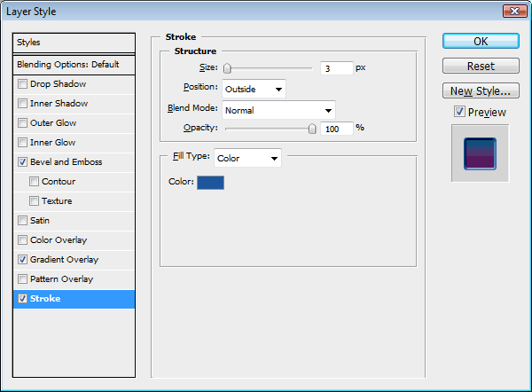Uncheck the Bevel and Emboss checkbox
532x392 pixels.
[22, 162]
